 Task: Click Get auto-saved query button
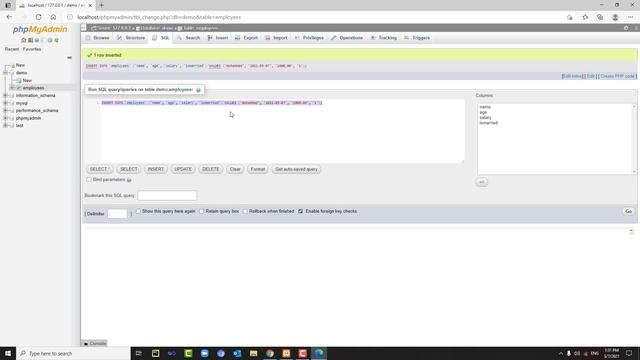click(x=296, y=169)
